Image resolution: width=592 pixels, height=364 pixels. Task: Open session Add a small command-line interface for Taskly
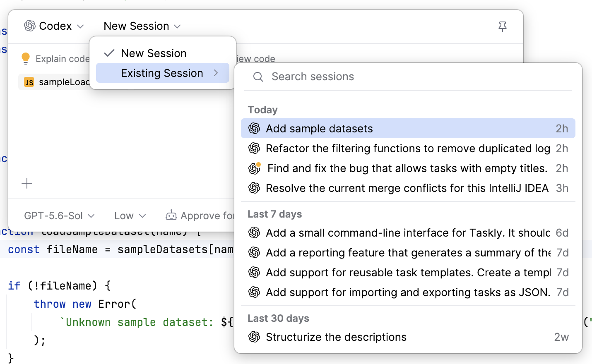pyautogui.click(x=408, y=233)
